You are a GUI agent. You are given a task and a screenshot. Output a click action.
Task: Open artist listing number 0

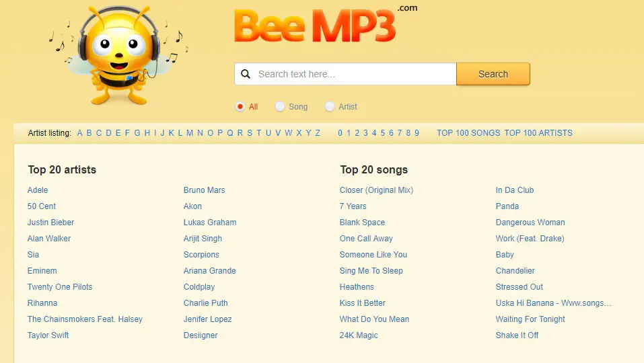pos(340,133)
